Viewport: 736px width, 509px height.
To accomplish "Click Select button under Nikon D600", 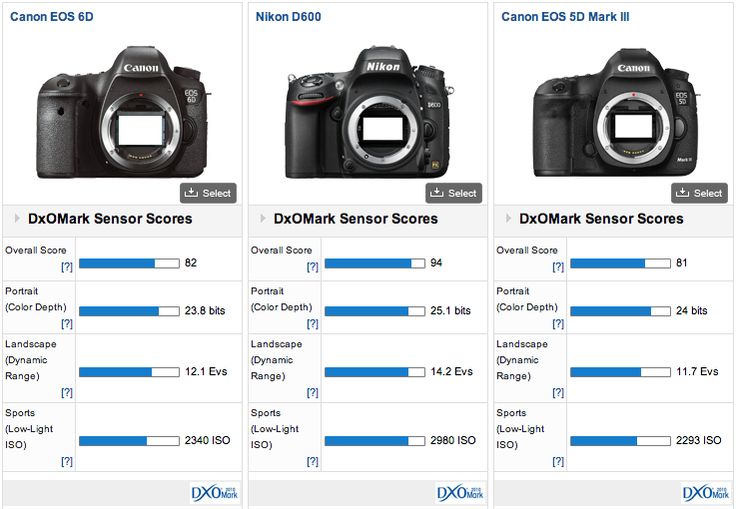I will (454, 193).
